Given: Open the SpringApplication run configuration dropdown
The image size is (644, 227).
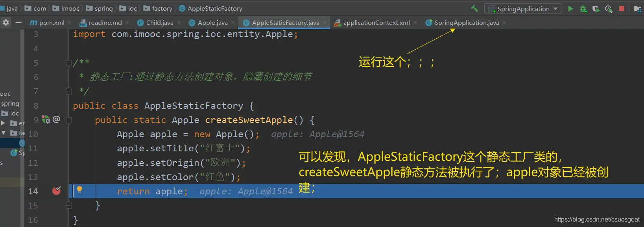Looking at the screenshot, I should click(523, 9).
